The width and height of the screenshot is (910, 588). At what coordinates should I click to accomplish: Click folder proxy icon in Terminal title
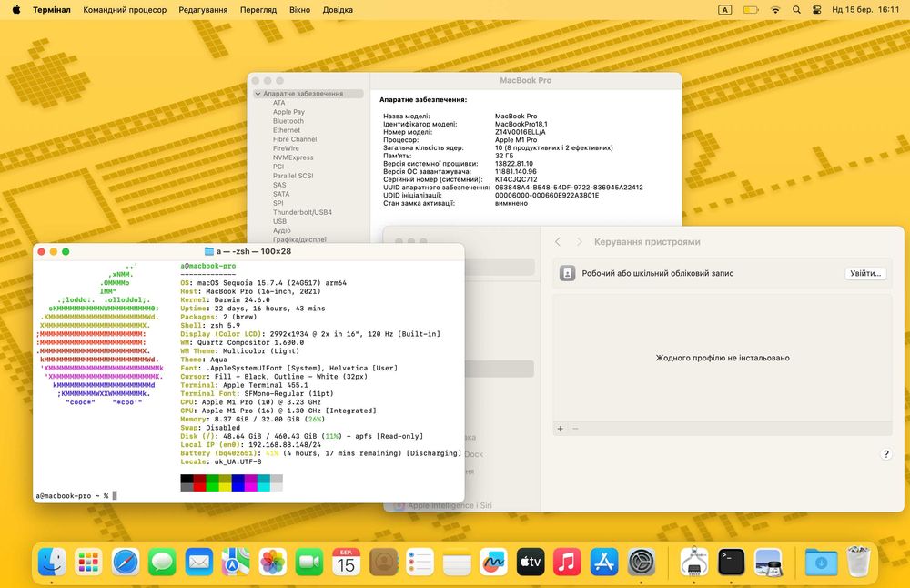[x=209, y=251]
